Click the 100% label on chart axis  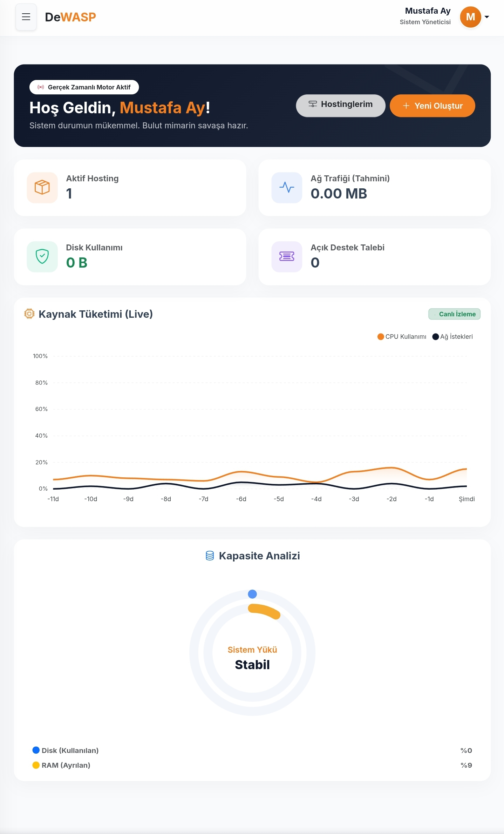40,356
